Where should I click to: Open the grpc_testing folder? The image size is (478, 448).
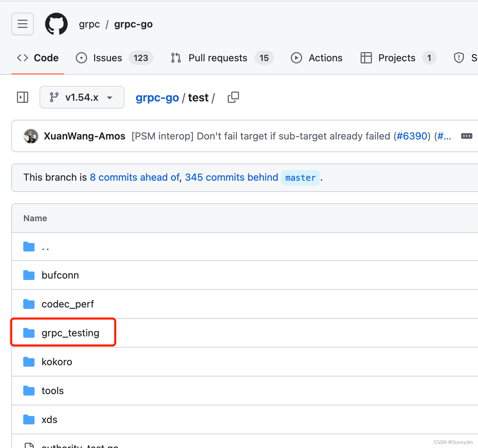coord(71,333)
